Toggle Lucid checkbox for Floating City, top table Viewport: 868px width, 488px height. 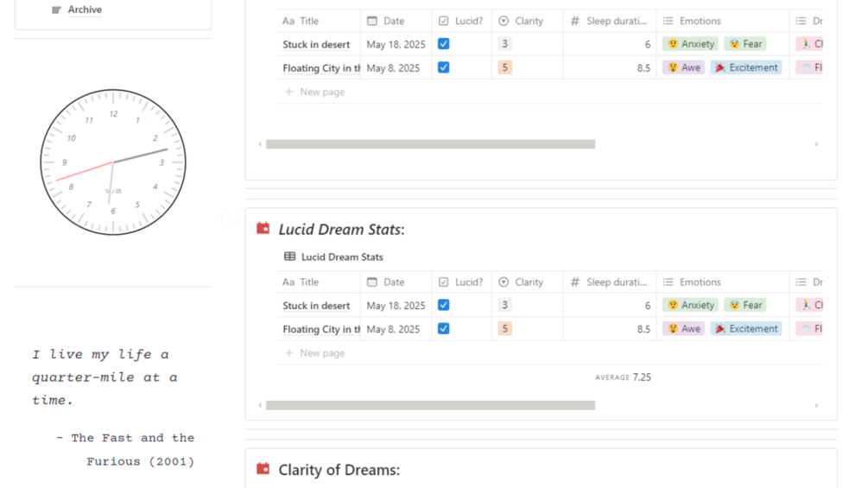point(443,67)
